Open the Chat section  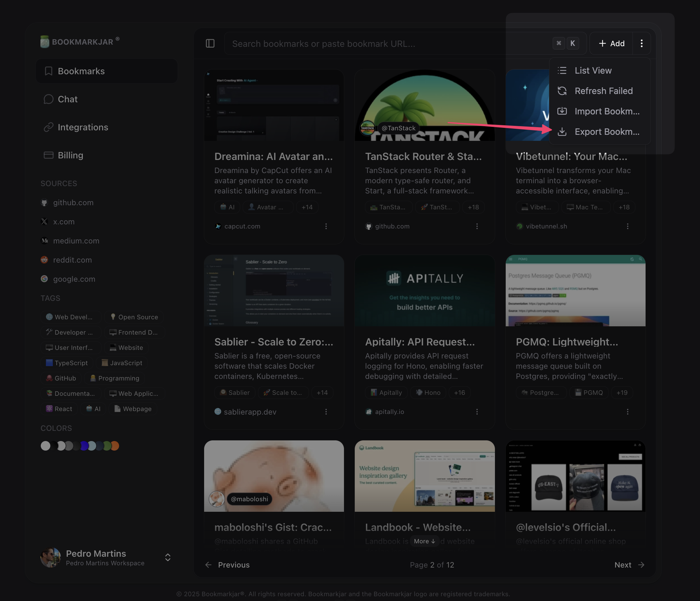(68, 99)
